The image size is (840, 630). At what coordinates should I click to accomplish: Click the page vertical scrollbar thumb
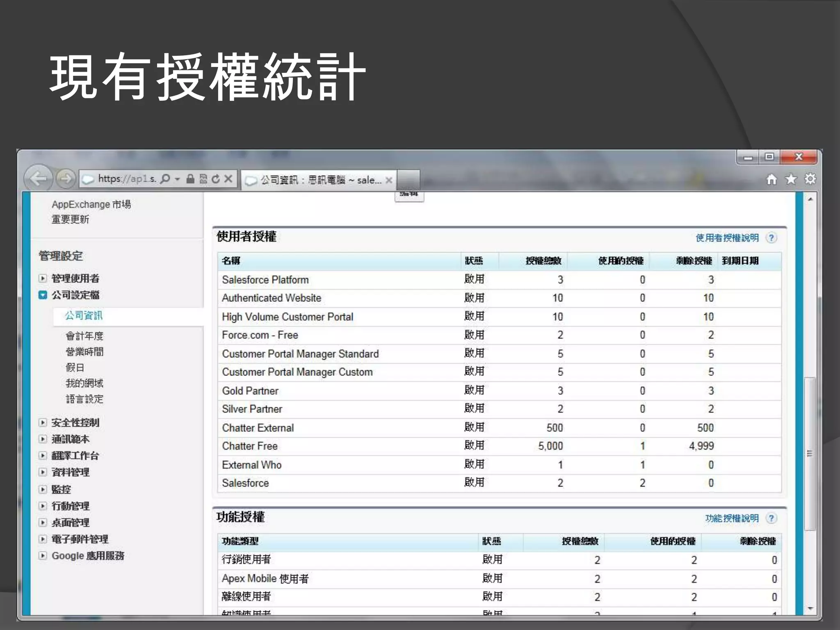click(810, 453)
